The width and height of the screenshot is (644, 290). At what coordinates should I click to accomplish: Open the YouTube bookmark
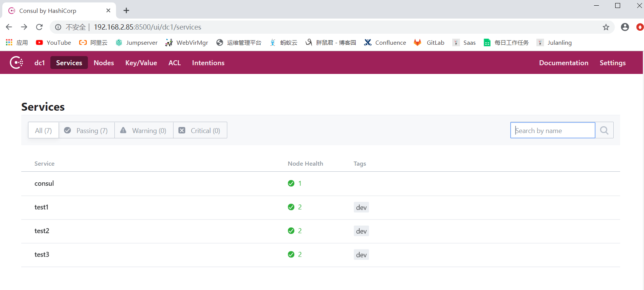53,42
